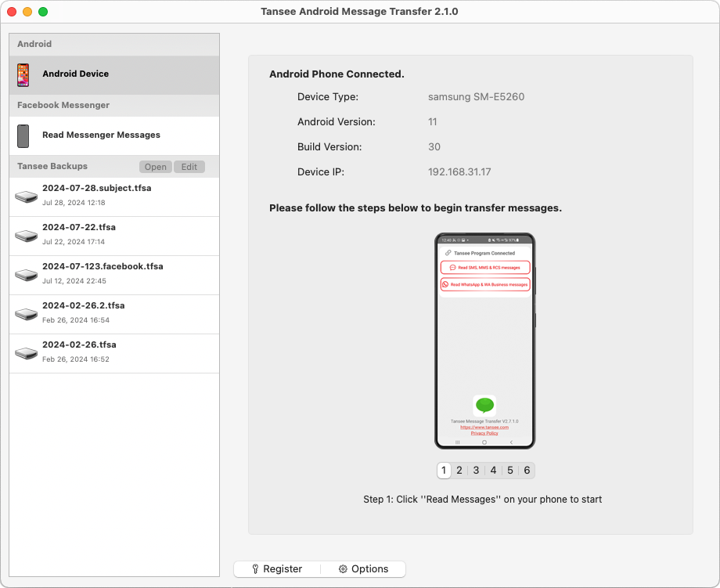Click Privacy Policy link in phone preview

point(484,433)
